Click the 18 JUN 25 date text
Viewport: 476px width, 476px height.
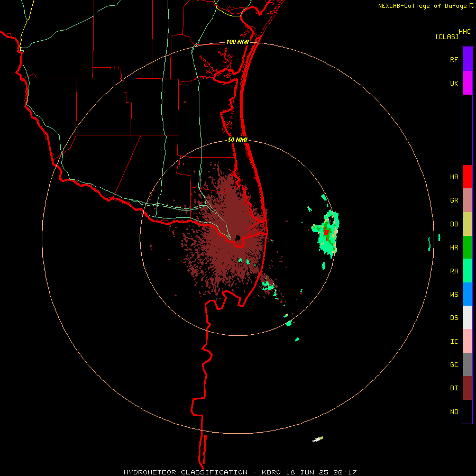(x=307, y=472)
